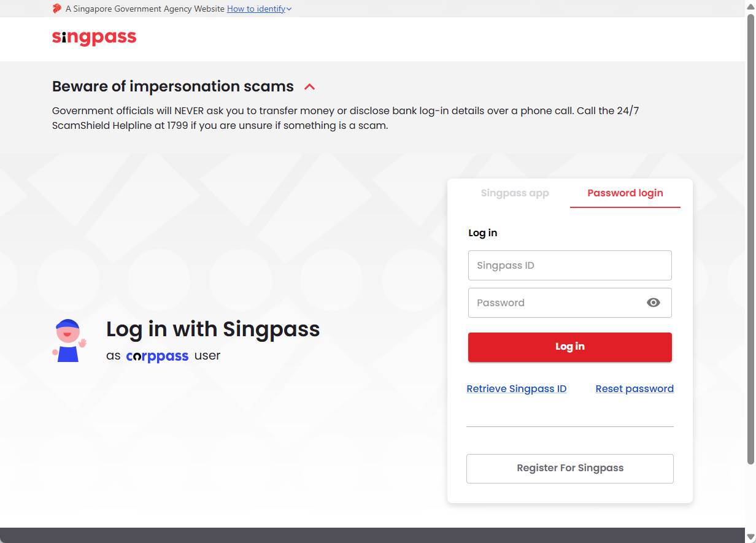Select the Password login tab
Image resolution: width=756 pixels, height=543 pixels.
625,193
